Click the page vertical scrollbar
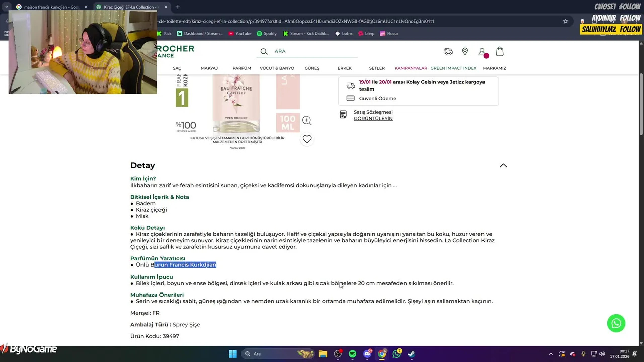Screen dimensions: 644x362 [641, 104]
